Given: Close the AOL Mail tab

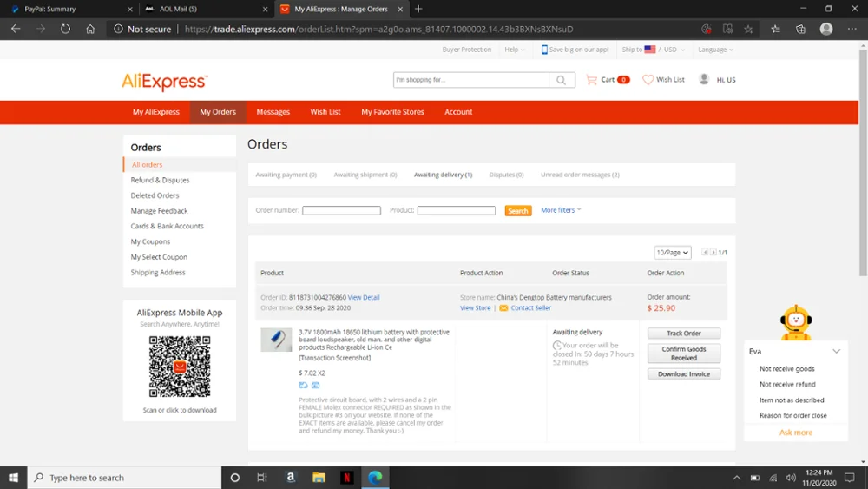Looking at the screenshot, I should click(x=265, y=9).
